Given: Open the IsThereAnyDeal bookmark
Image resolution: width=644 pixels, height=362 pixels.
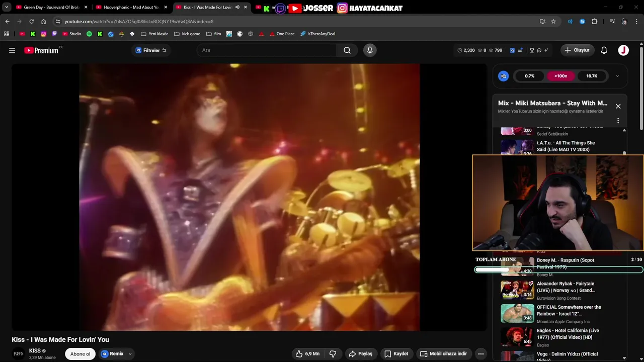Looking at the screenshot, I should [x=317, y=34].
